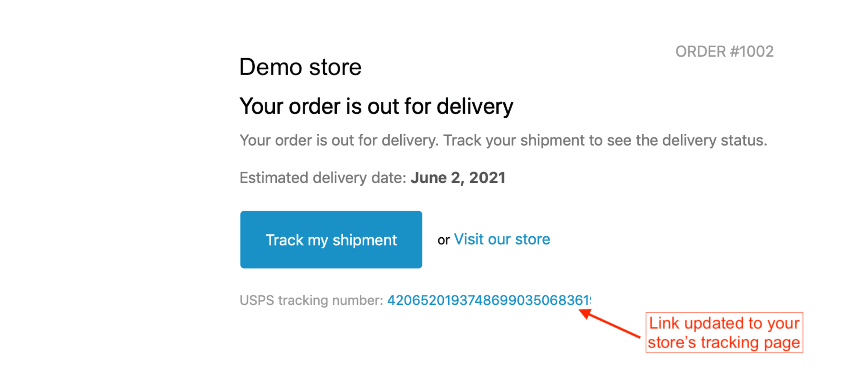Open the blue USPS tracking number link
Image resolution: width=868 pixels, height=378 pixels.
(489, 300)
